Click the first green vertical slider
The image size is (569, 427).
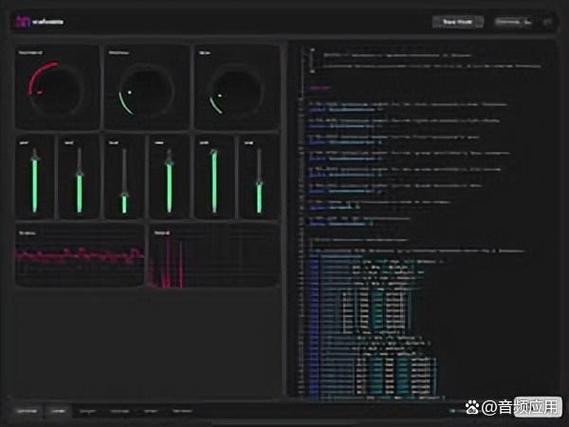click(x=35, y=180)
